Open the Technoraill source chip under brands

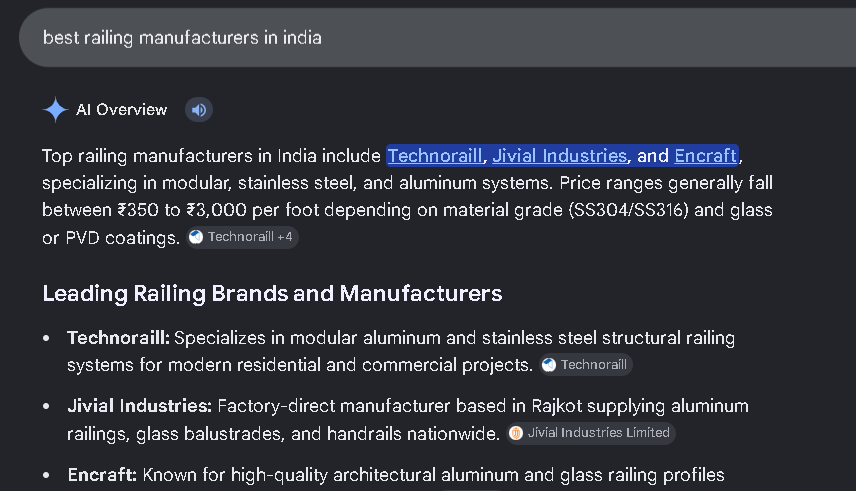586,365
